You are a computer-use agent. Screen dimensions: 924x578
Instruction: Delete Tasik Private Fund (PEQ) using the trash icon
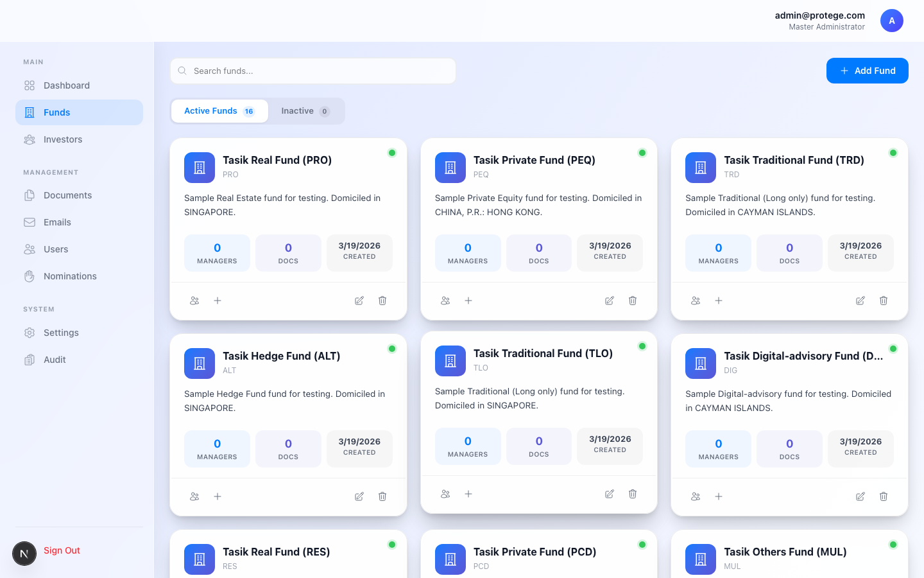point(633,300)
